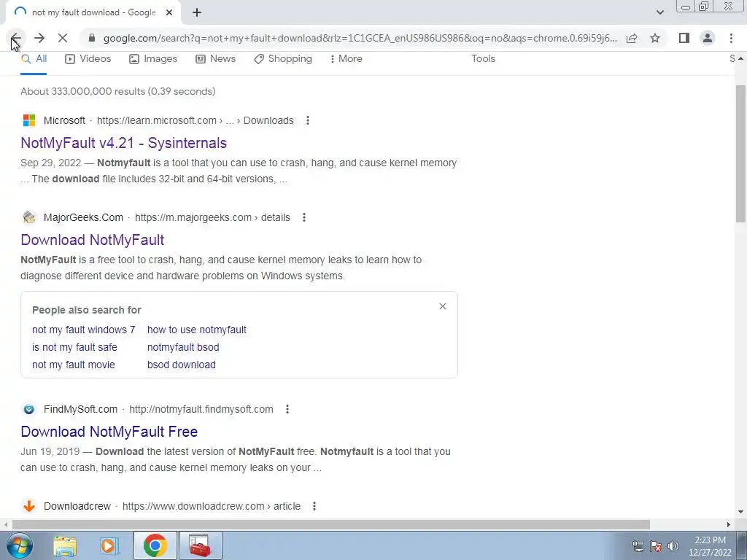Open the taskbar clock showing 2:23 PM

(x=710, y=546)
